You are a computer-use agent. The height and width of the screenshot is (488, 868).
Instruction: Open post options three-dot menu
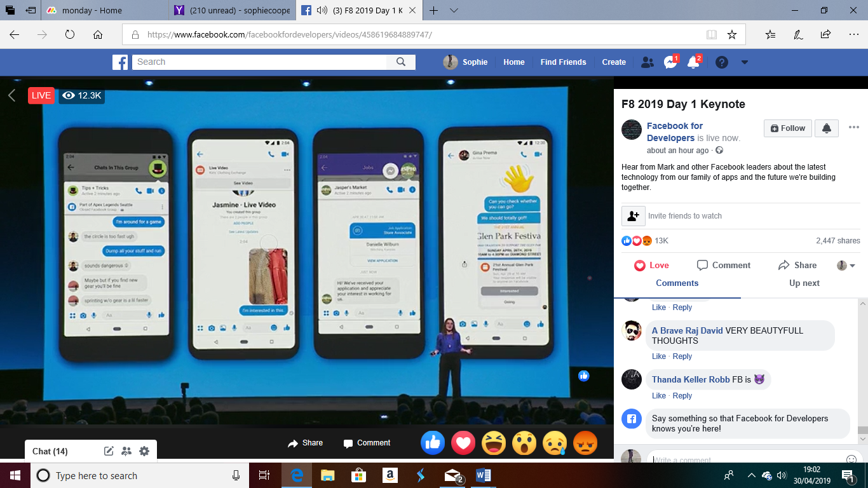point(853,126)
